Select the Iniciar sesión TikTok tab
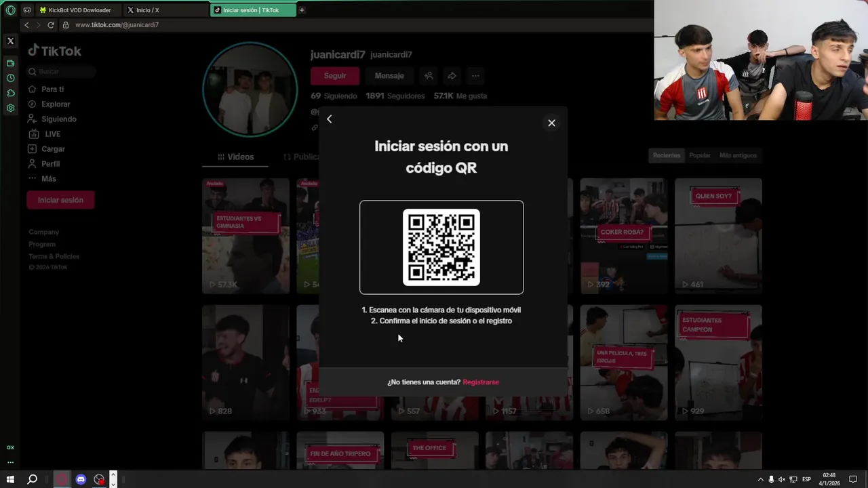The image size is (868, 488). [253, 10]
